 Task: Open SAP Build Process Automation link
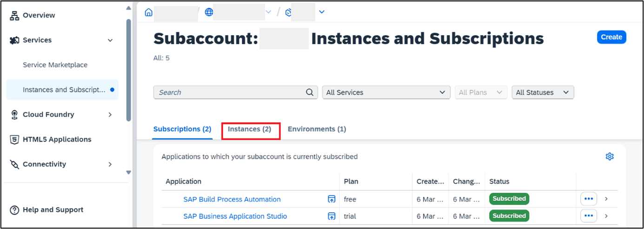click(232, 199)
